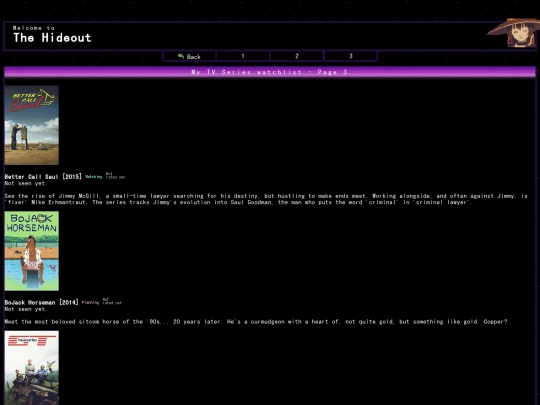The image size is (540, 405).
Task: Open The Grand Tour poster thumbnail
Action: tap(32, 368)
